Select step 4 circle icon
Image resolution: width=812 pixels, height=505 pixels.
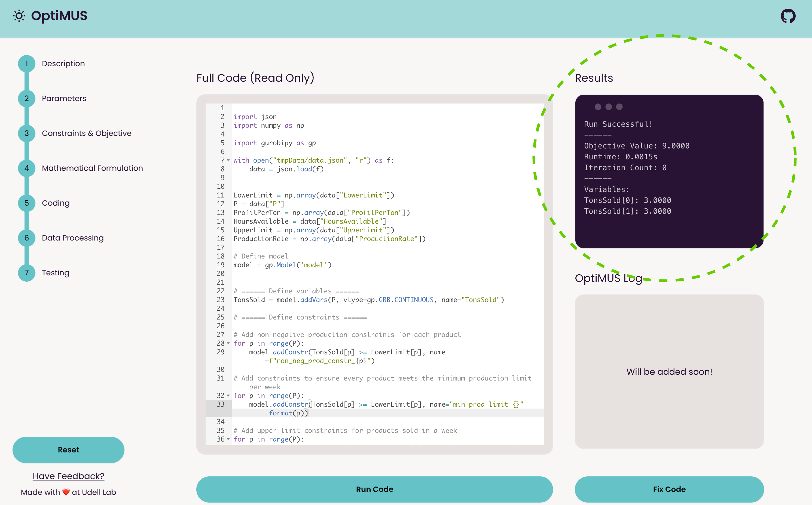point(27,168)
